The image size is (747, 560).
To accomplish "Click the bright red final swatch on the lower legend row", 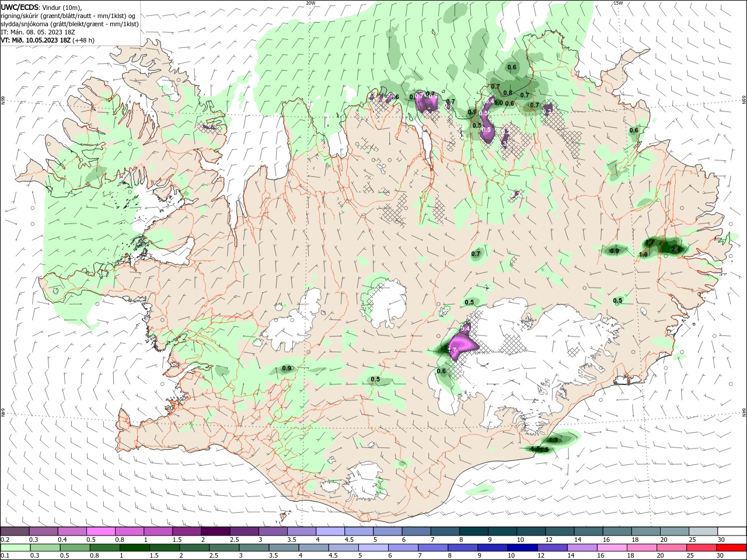I will pyautogui.click(x=732, y=548).
